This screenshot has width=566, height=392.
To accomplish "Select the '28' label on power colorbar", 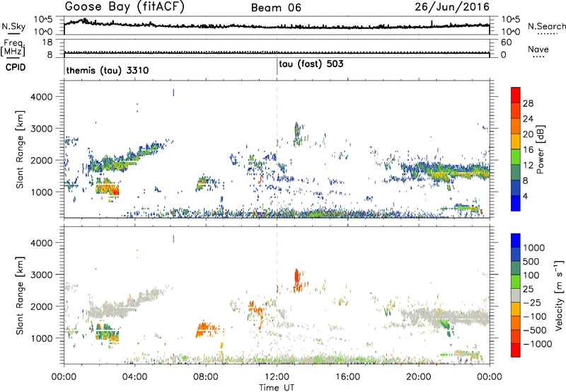I will click(528, 103).
